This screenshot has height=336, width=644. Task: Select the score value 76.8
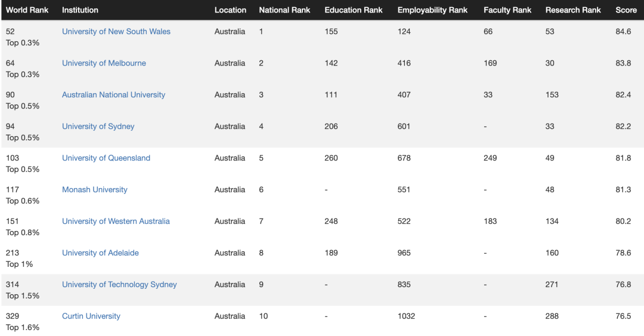(623, 285)
